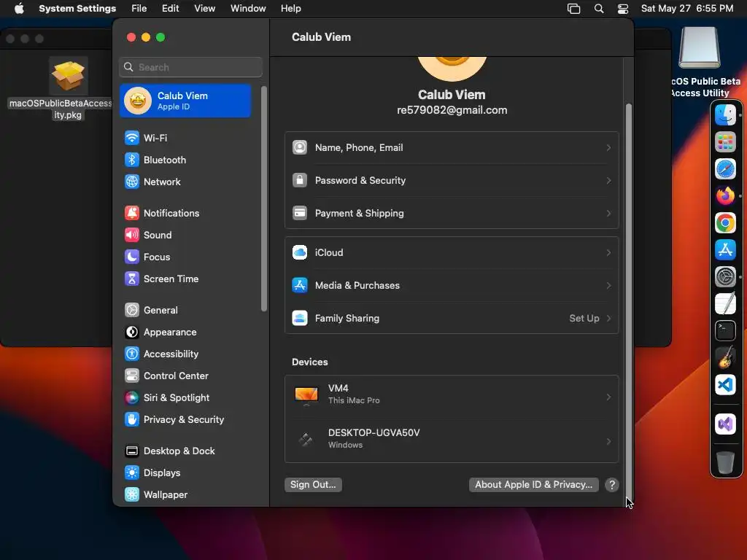747x560 pixels.
Task: Click About Apple ID & Privacy... button
Action: coord(533,485)
